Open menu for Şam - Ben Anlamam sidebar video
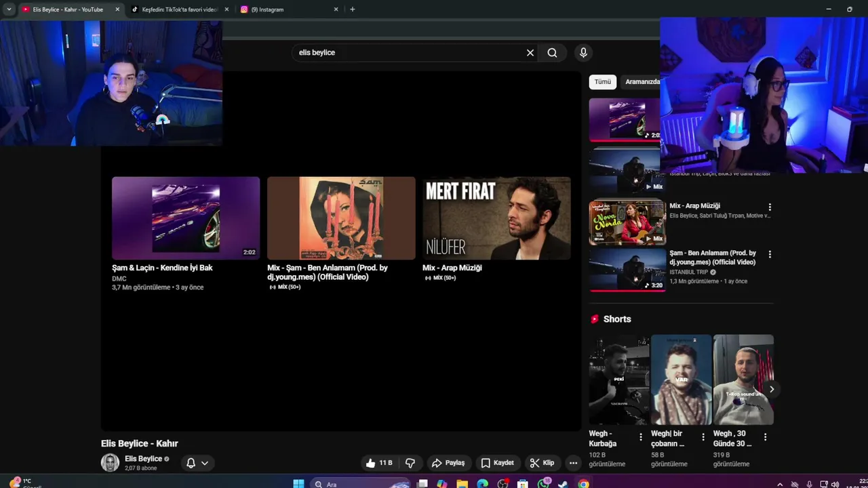868x488 pixels. point(769,254)
